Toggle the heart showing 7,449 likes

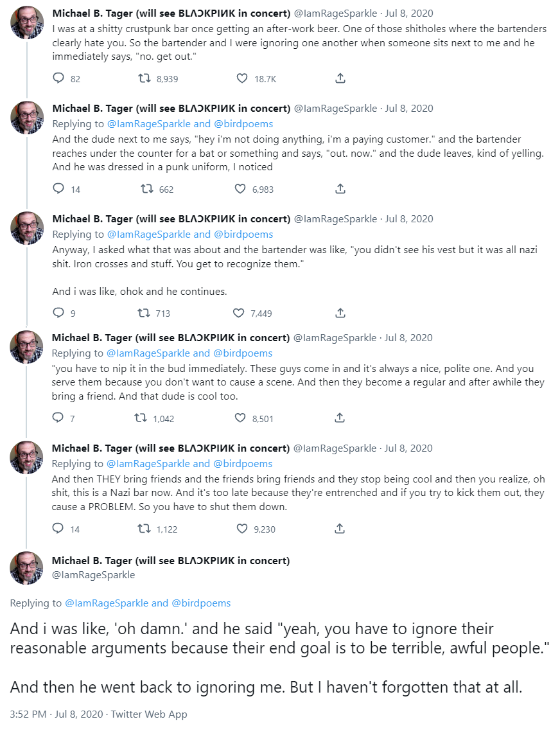pos(238,313)
